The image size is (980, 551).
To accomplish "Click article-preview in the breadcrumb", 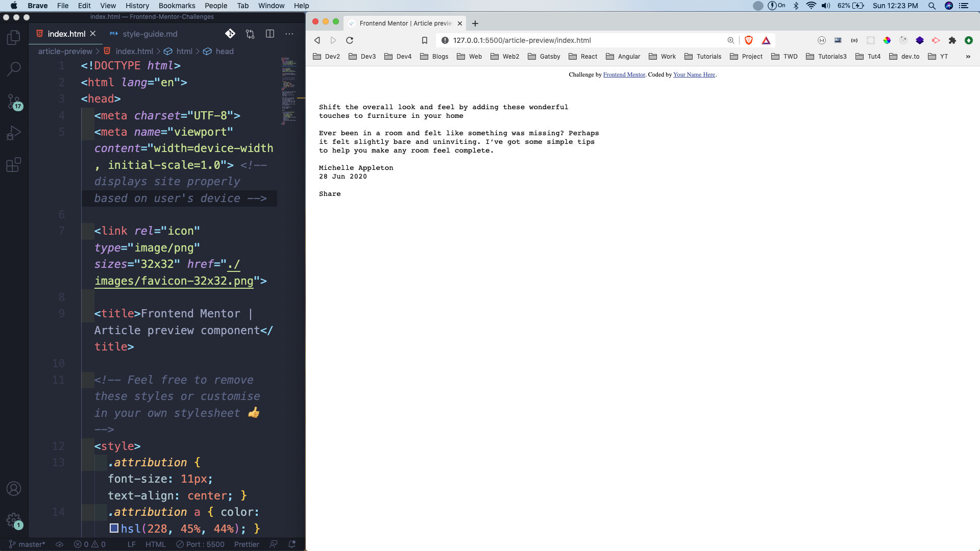I will pyautogui.click(x=65, y=51).
